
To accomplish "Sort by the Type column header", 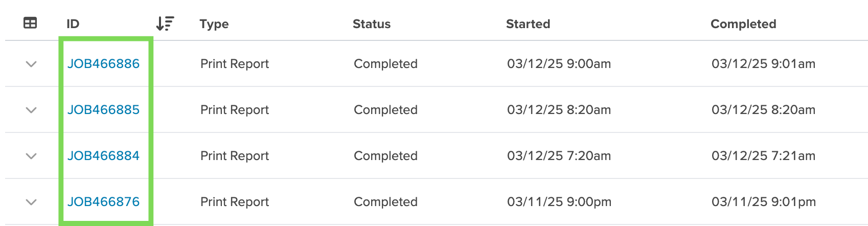I will point(214,24).
